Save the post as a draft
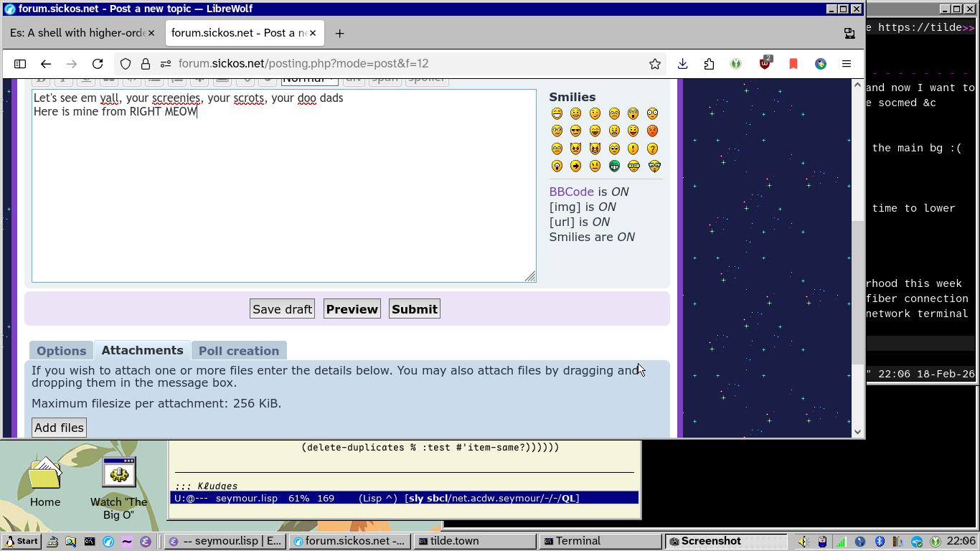Screen dimensions: 980x551 click(x=281, y=309)
